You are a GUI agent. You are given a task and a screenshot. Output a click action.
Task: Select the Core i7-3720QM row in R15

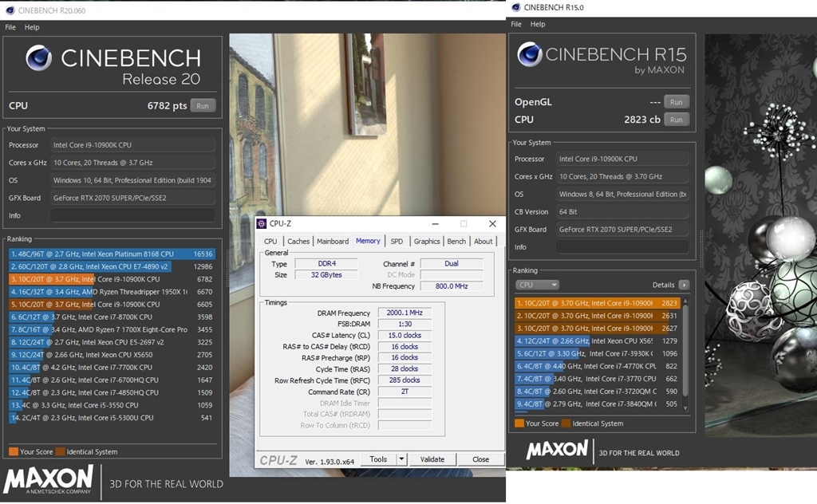click(597, 391)
